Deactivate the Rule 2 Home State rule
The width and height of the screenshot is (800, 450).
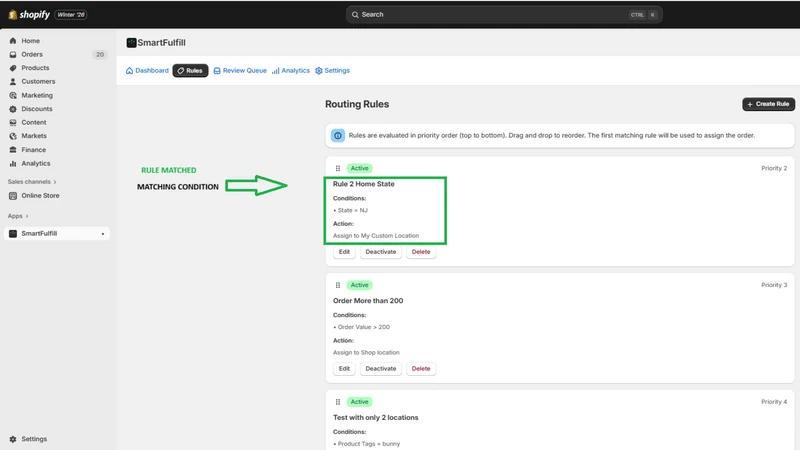(381, 252)
